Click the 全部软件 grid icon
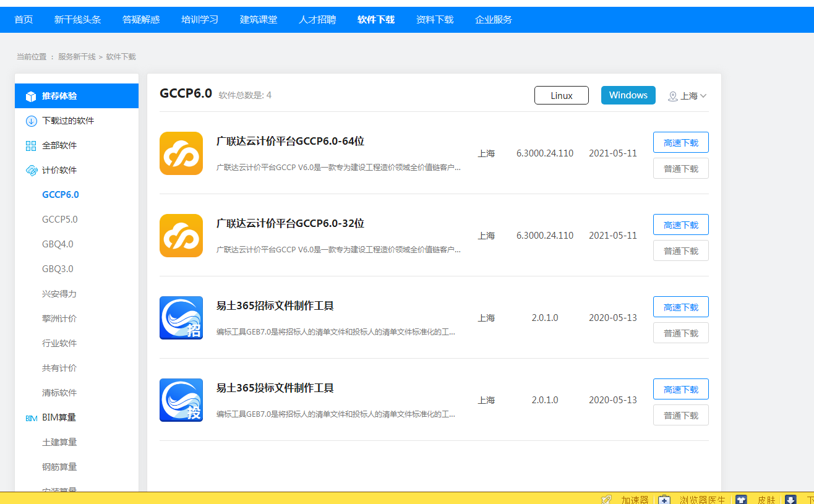814x504 pixels. click(x=31, y=146)
